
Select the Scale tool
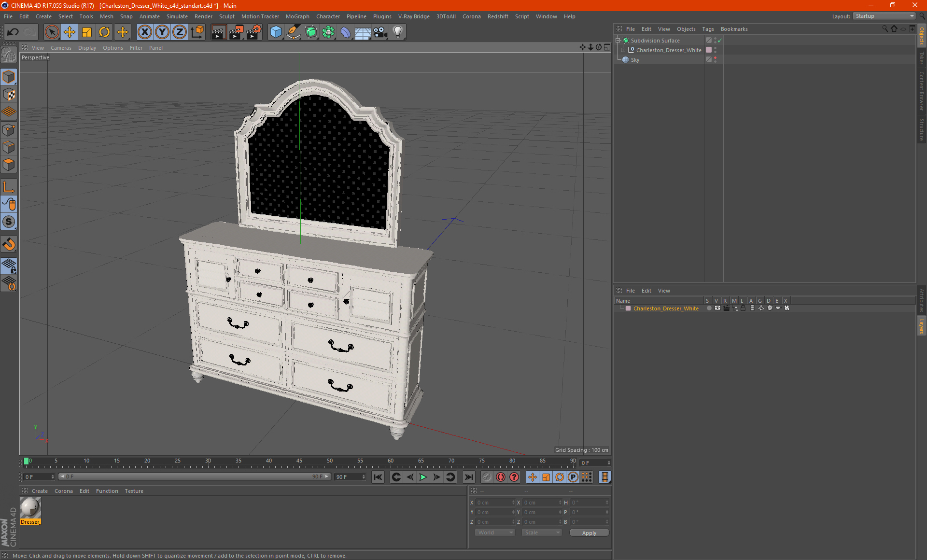(x=87, y=32)
